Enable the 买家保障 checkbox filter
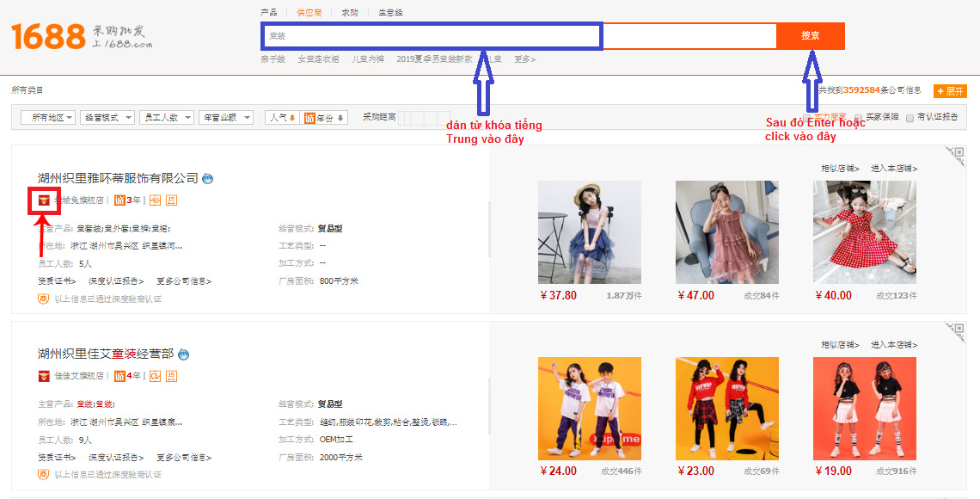This screenshot has height=499, width=980. pyautogui.click(x=859, y=118)
